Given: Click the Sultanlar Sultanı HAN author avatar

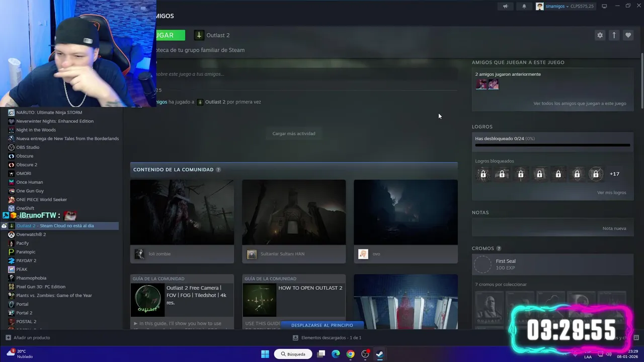Looking at the screenshot, I should pyautogui.click(x=252, y=254).
